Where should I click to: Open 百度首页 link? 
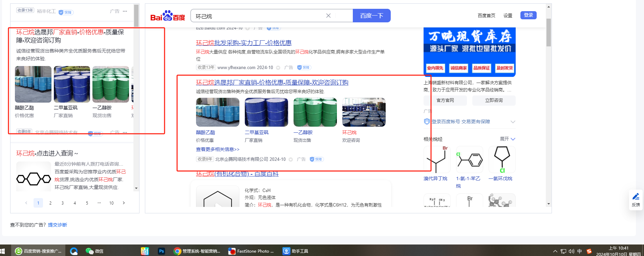coord(486,16)
